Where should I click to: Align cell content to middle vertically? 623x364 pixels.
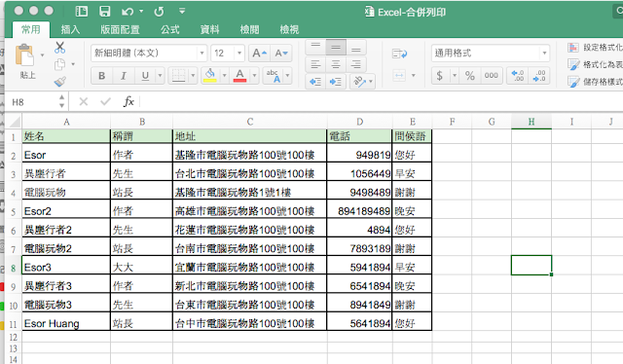(x=336, y=48)
